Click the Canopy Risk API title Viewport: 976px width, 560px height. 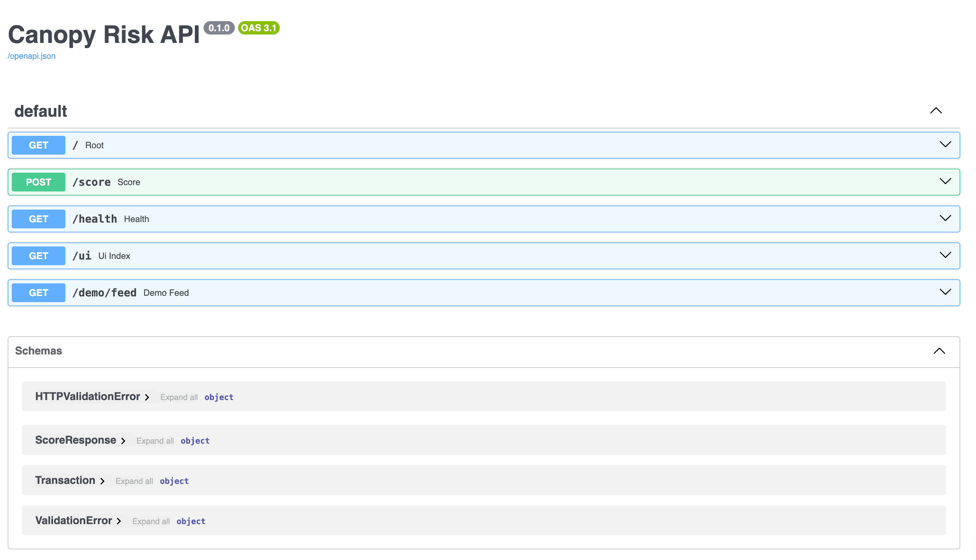pos(104,35)
